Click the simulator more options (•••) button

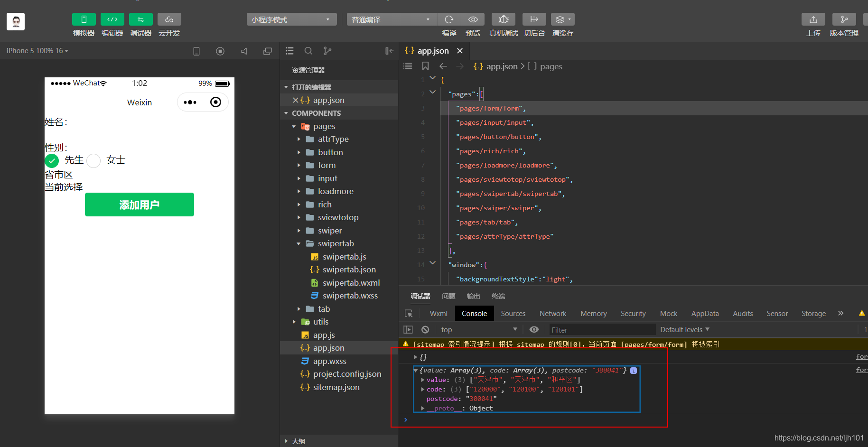190,102
